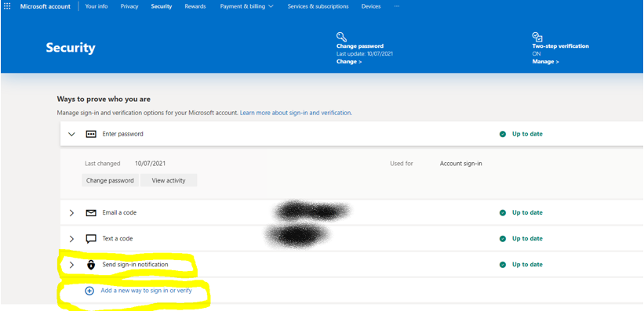Click the Change > link in the header
644x311 pixels.
(x=349, y=62)
